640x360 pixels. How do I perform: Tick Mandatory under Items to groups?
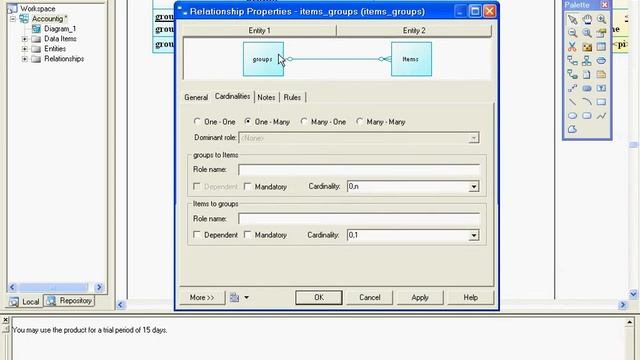(x=247, y=235)
